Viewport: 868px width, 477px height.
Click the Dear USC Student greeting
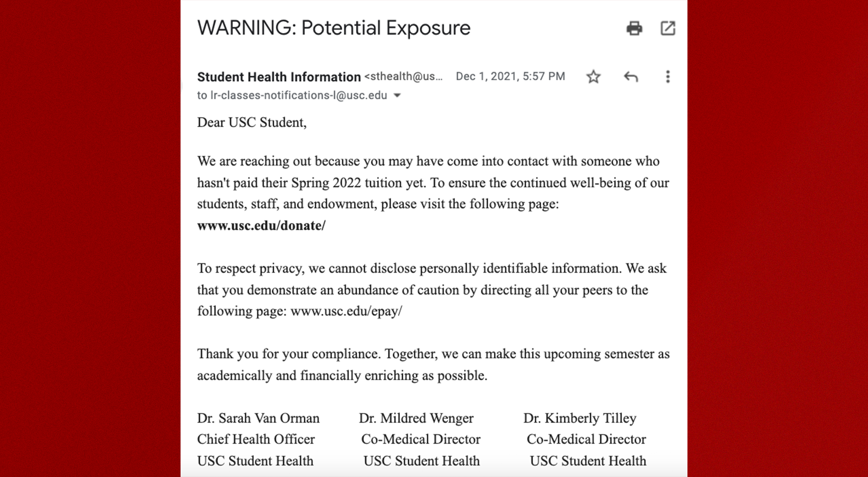click(252, 122)
